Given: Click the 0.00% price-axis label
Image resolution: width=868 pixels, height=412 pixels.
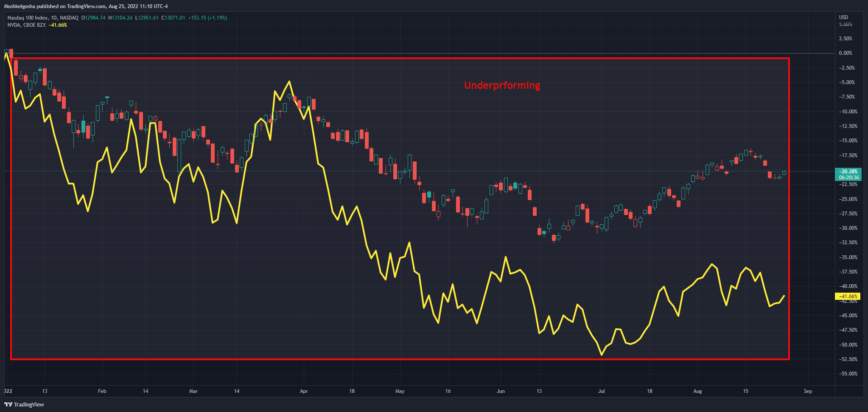Looking at the screenshot, I should pyautogui.click(x=846, y=53).
